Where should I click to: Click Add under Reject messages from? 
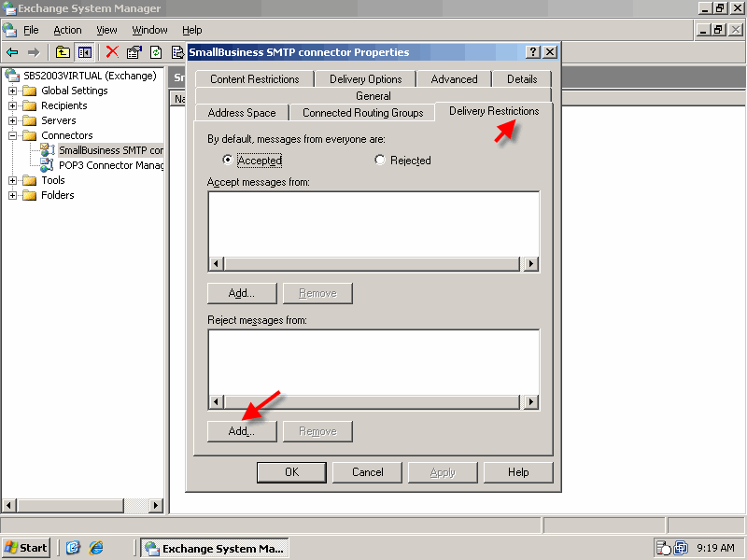click(242, 431)
